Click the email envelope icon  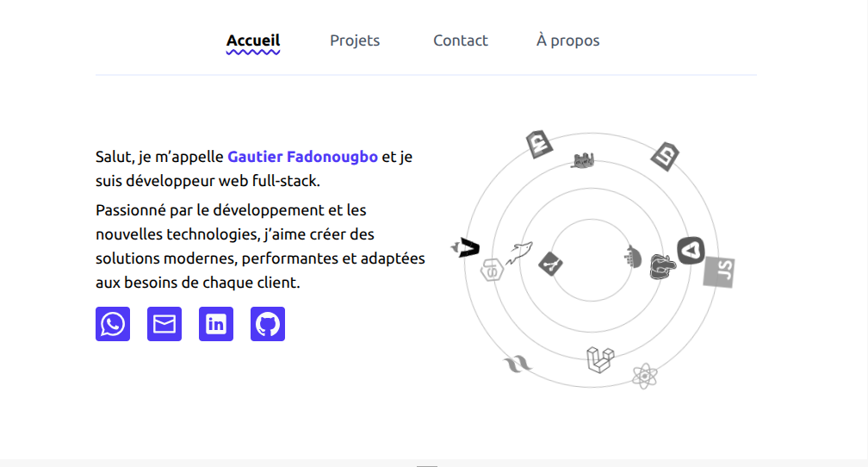point(164,324)
